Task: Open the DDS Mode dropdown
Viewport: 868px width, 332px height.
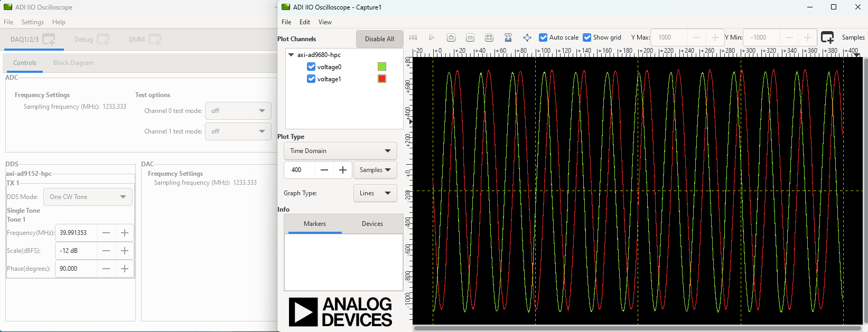Action: pos(88,197)
